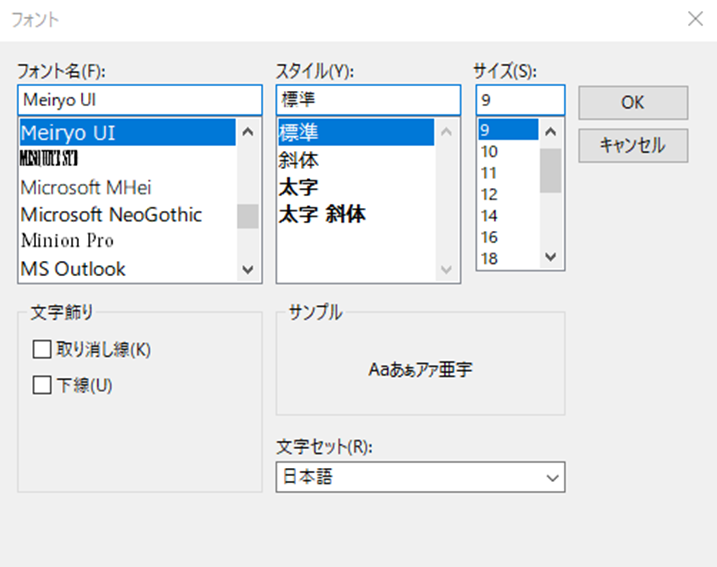Select 太字 斜体 bold italic style
This screenshot has width=717, height=567.
click(322, 214)
